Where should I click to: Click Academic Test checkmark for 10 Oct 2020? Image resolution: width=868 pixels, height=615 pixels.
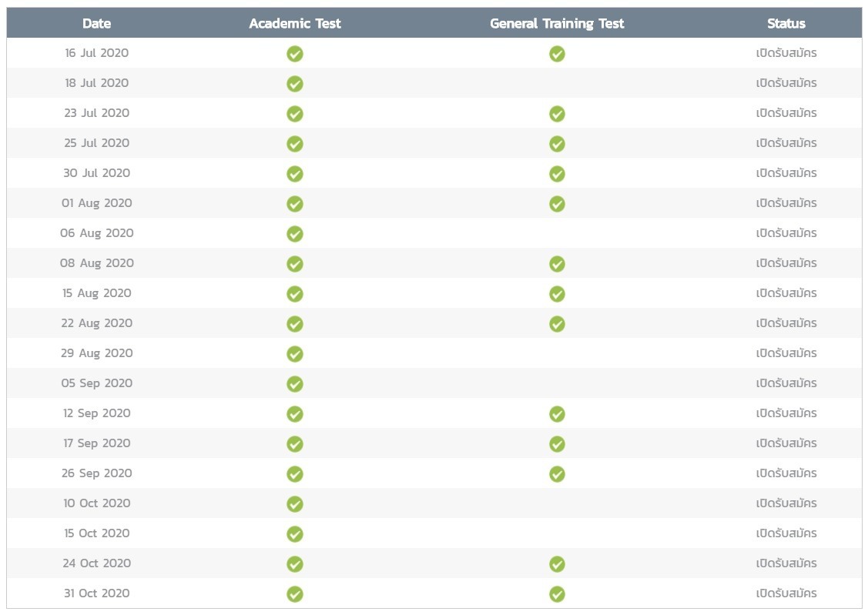(295, 504)
